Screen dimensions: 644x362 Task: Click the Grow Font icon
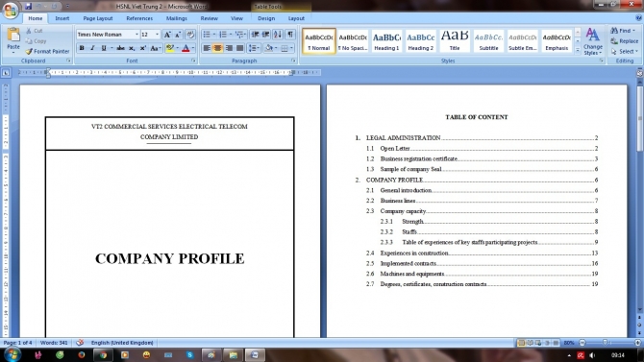(x=167, y=35)
